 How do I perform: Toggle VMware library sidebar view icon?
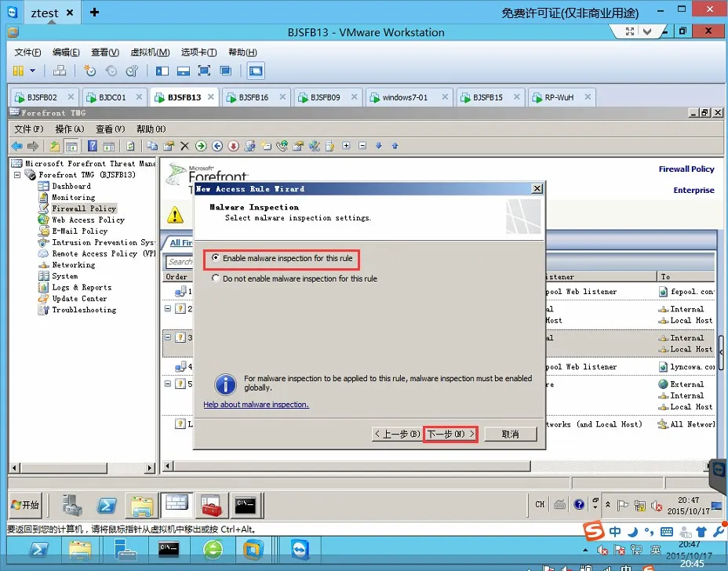(162, 71)
